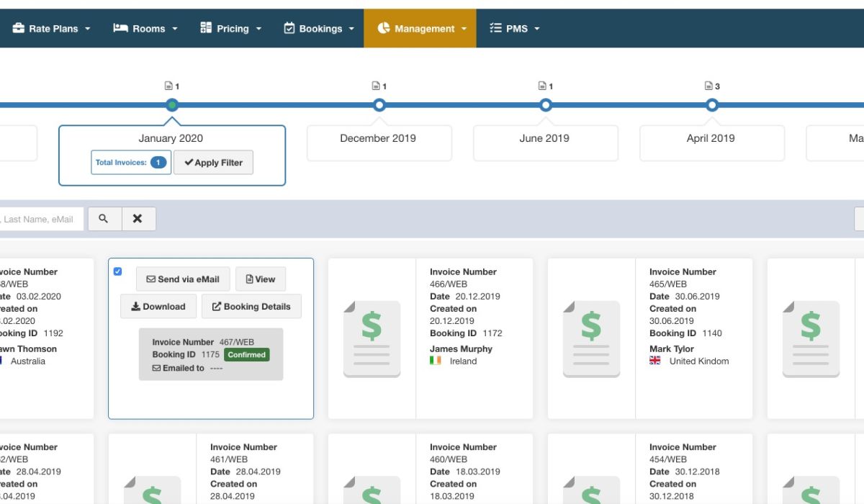864x504 pixels.
Task: Click invoice number 460/WEB text
Action: 449,459
